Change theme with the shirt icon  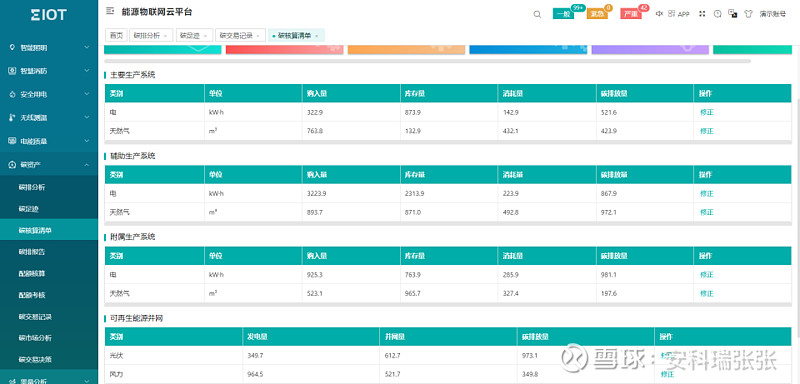(x=748, y=14)
